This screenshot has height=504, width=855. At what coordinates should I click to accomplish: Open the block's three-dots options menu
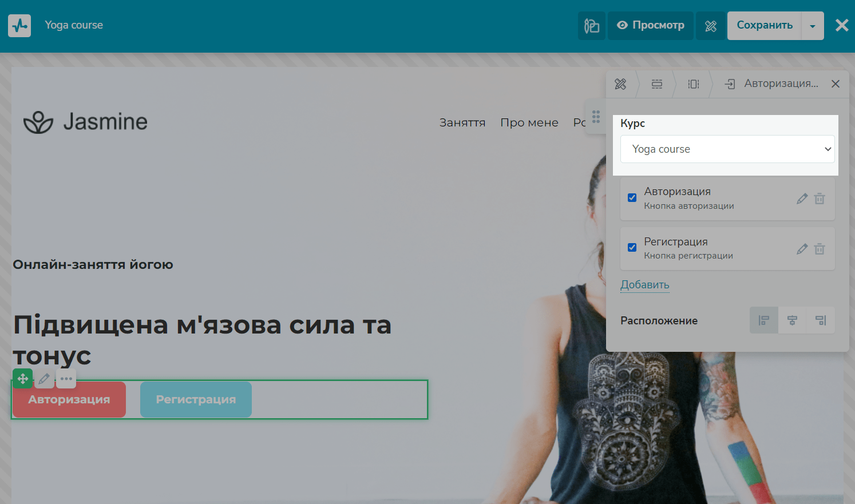pos(66,379)
